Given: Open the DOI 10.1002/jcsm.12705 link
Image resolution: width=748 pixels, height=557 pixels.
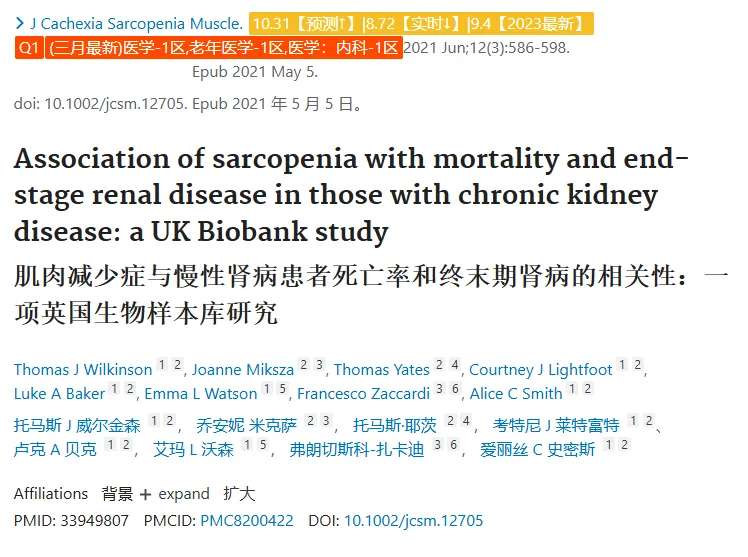Looking at the screenshot, I should 414,520.
